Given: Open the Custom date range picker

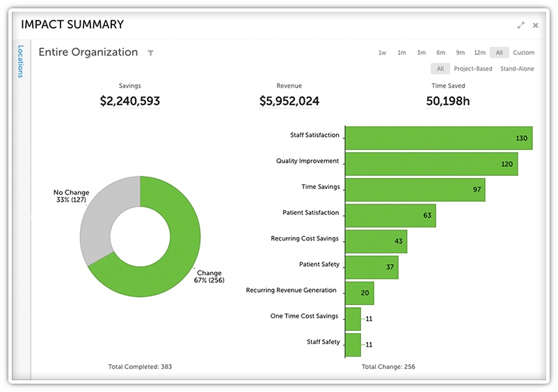Looking at the screenshot, I should (x=523, y=53).
